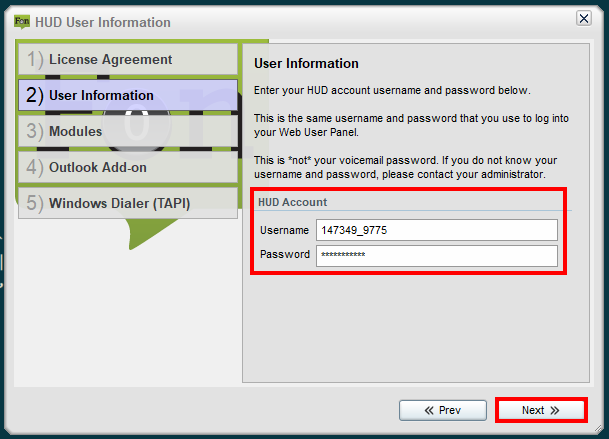Grab the resize grip at dialog corner
The image size is (609, 439).
598,429
